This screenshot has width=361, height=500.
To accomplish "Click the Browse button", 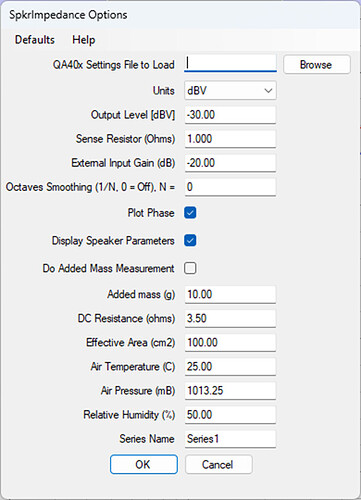I will 317,64.
